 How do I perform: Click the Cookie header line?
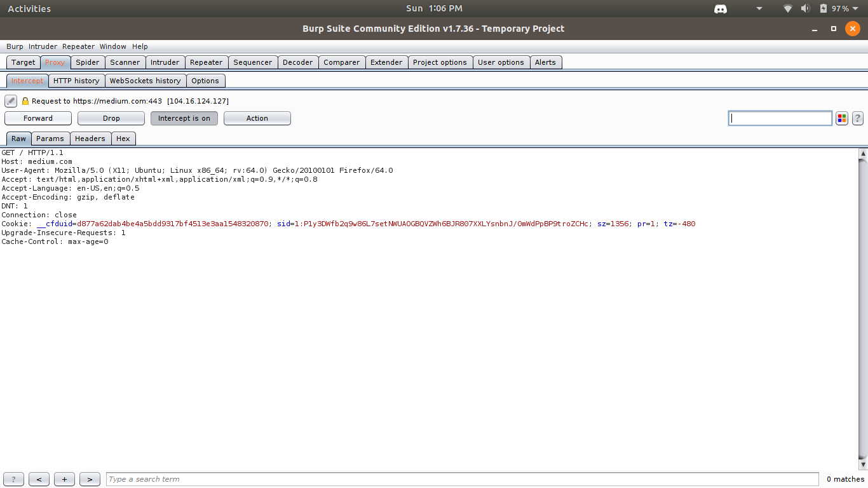[x=348, y=224]
